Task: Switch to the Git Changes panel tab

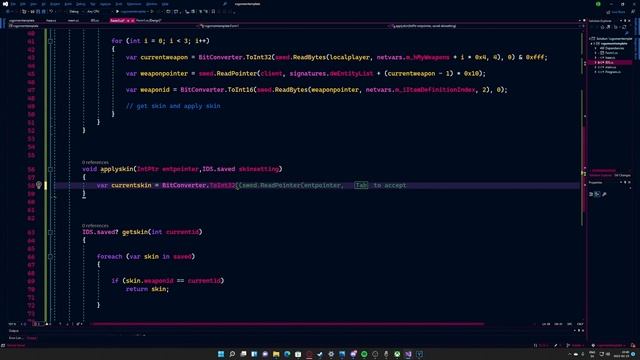Action: click(622, 176)
